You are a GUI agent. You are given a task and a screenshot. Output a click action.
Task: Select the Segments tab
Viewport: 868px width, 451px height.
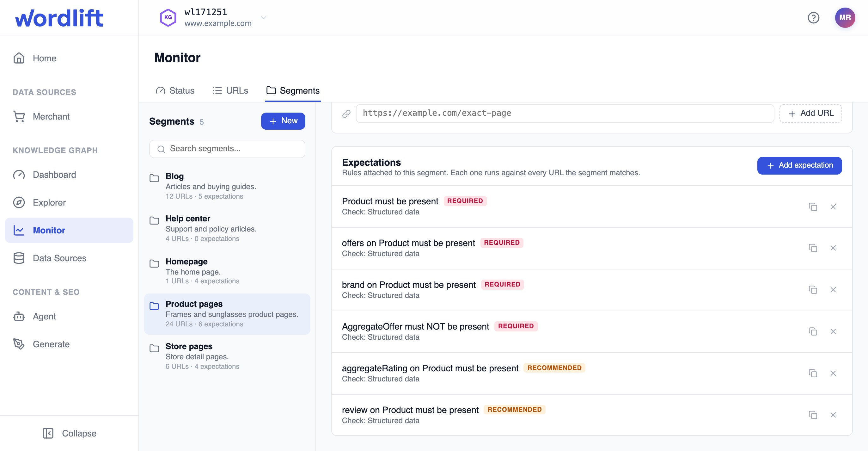[x=293, y=91]
